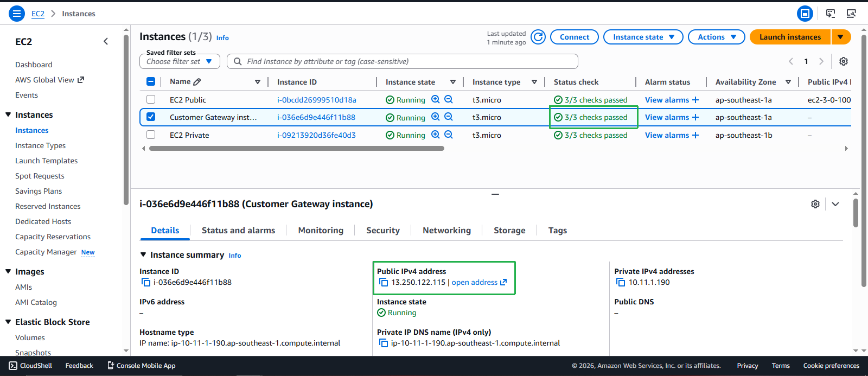Go to EC2 breadcrumb link
Screen dimensions: 868x376
pyautogui.click(x=38, y=14)
